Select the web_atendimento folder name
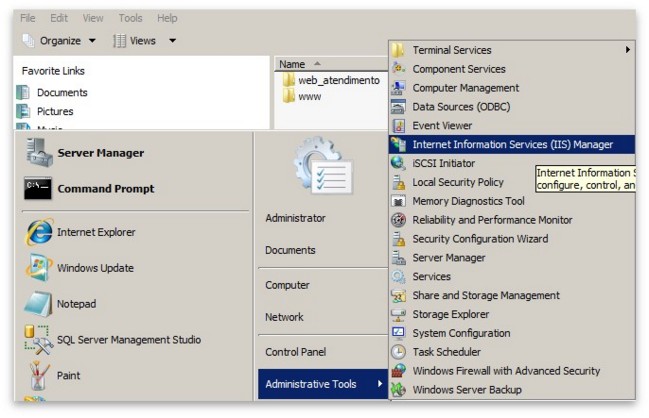This screenshot has height=418, width=649. coord(339,80)
